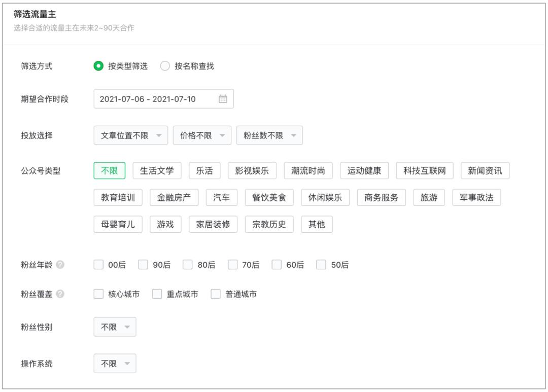This screenshot has height=392, width=548.
Task: Open the 粉丝数不限 dropdown
Action: pyautogui.click(x=269, y=135)
